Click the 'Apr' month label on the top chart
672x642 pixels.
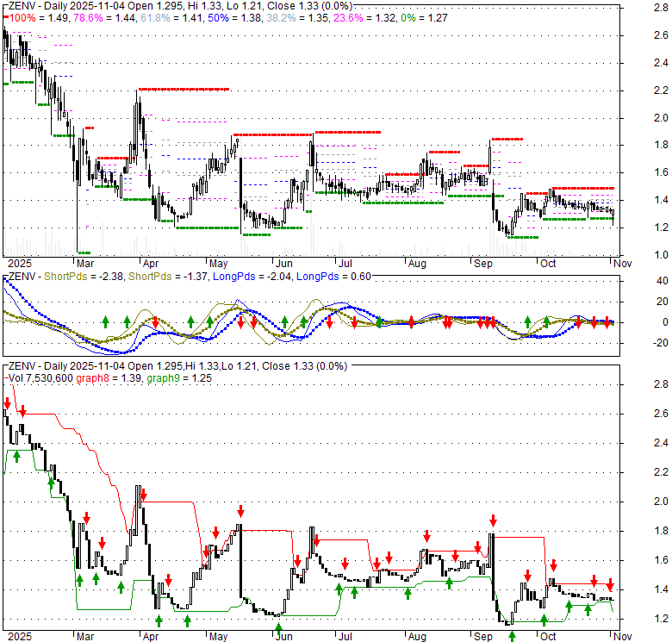(x=151, y=264)
